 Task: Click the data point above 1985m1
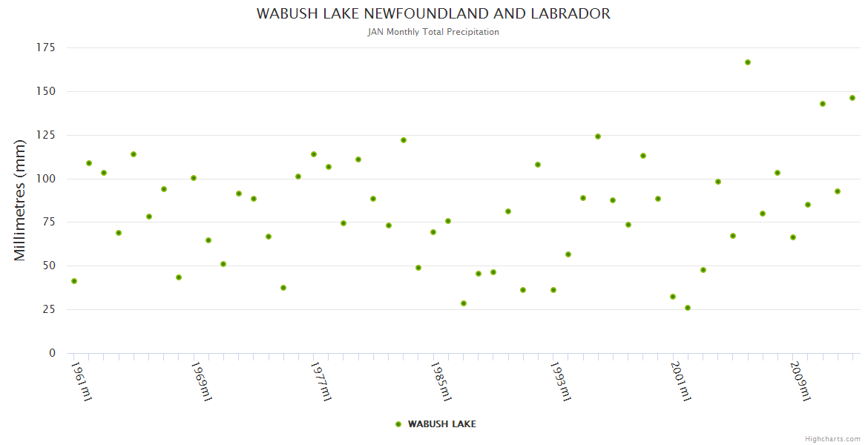click(x=433, y=232)
